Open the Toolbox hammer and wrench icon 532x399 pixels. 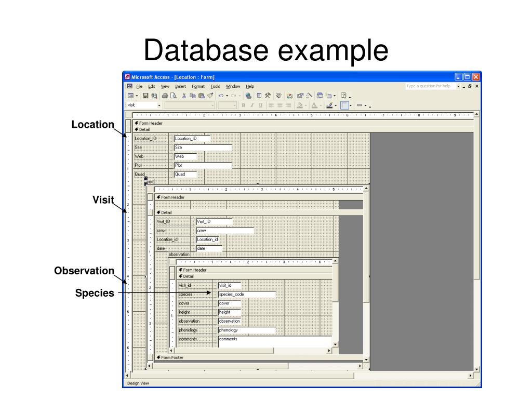(x=268, y=96)
